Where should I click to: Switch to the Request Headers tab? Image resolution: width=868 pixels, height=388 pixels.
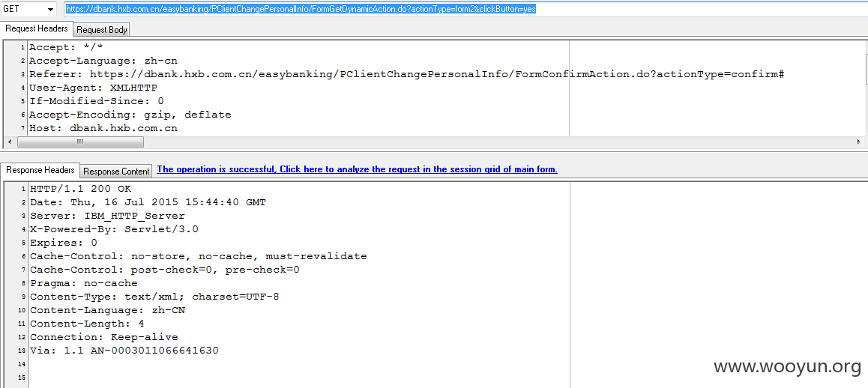pyautogui.click(x=37, y=28)
